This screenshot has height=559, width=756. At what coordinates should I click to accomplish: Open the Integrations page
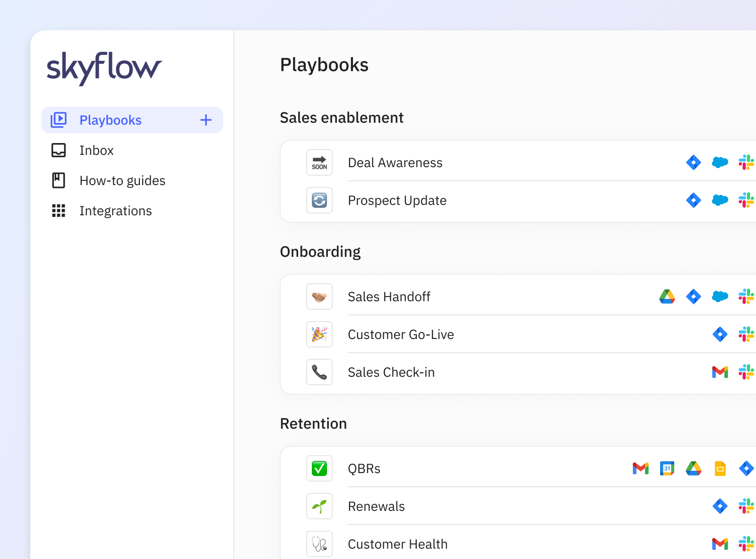point(115,211)
